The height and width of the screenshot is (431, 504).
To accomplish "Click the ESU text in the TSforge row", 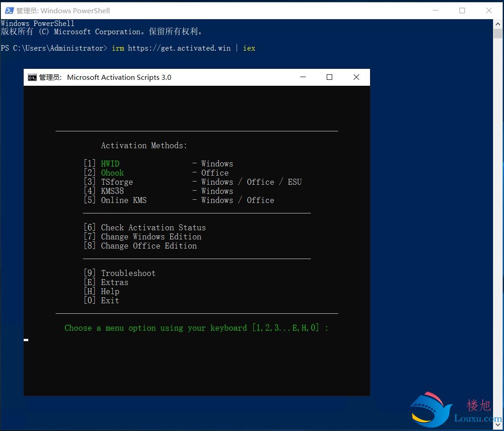I will coord(295,182).
